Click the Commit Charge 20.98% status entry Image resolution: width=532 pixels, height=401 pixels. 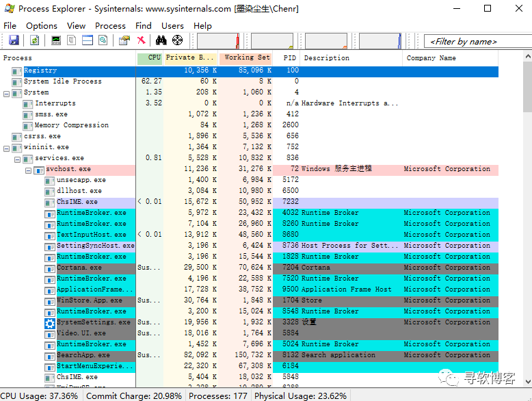pyautogui.click(x=134, y=396)
